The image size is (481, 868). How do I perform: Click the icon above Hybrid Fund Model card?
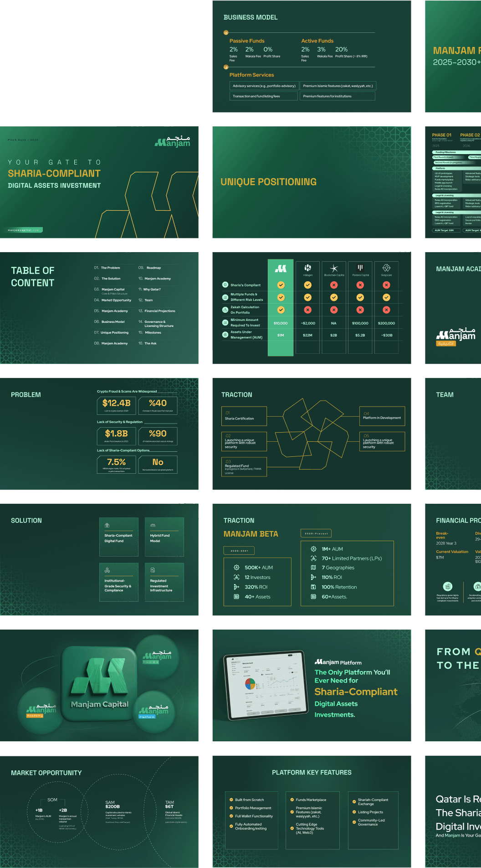point(153,525)
